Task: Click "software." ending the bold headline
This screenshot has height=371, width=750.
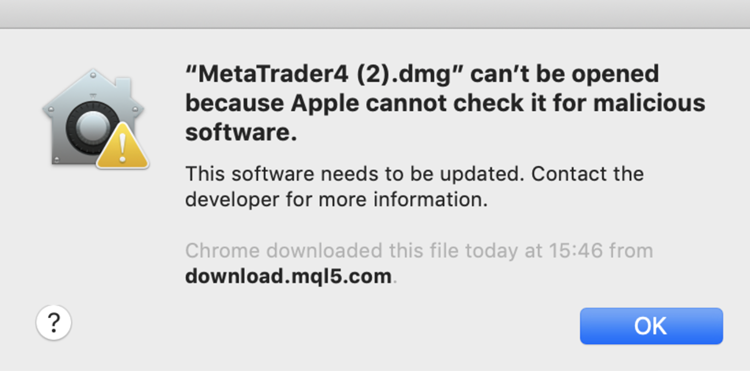Action: pyautogui.click(x=241, y=132)
